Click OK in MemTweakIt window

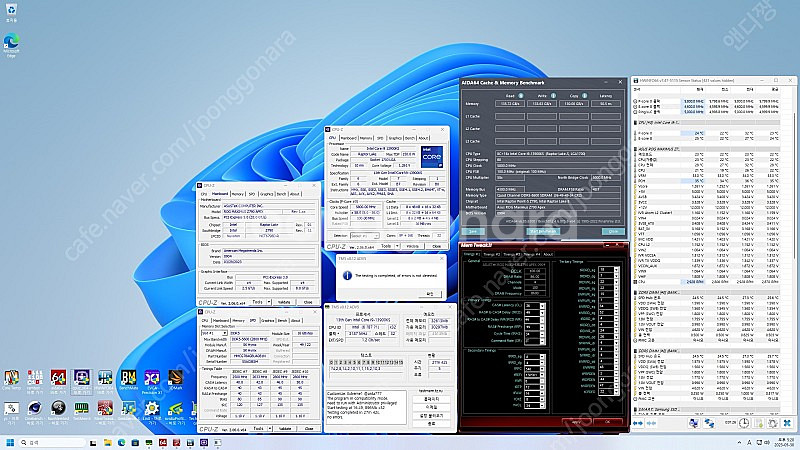point(608,422)
